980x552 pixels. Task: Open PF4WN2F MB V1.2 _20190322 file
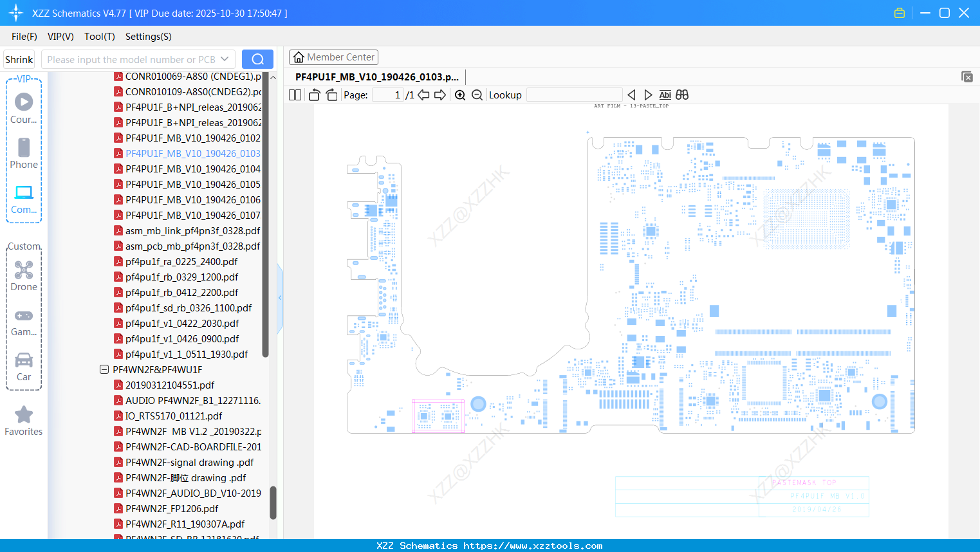(193, 432)
